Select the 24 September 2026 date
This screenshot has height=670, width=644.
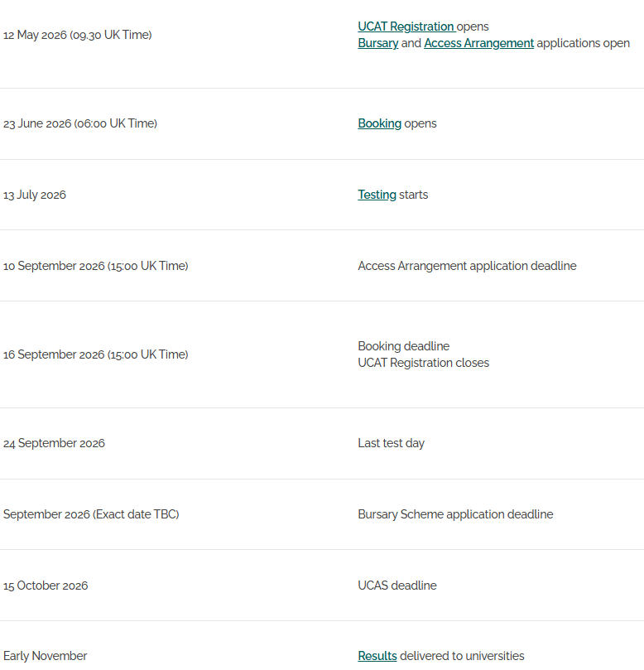[x=54, y=443]
